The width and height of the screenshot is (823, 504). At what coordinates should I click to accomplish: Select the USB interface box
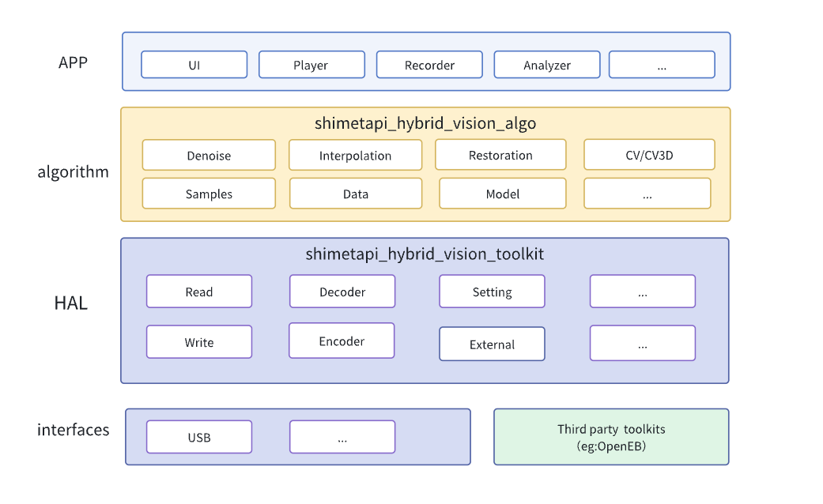pyautogui.click(x=199, y=437)
